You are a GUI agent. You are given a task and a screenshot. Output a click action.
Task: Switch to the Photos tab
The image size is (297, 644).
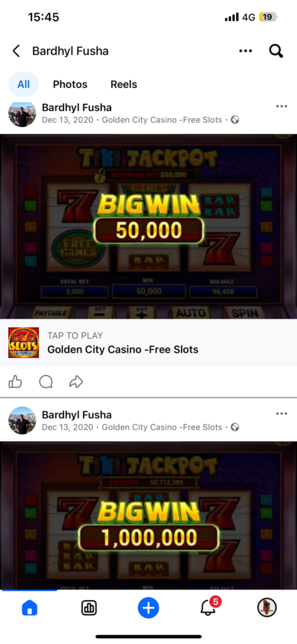tap(70, 84)
